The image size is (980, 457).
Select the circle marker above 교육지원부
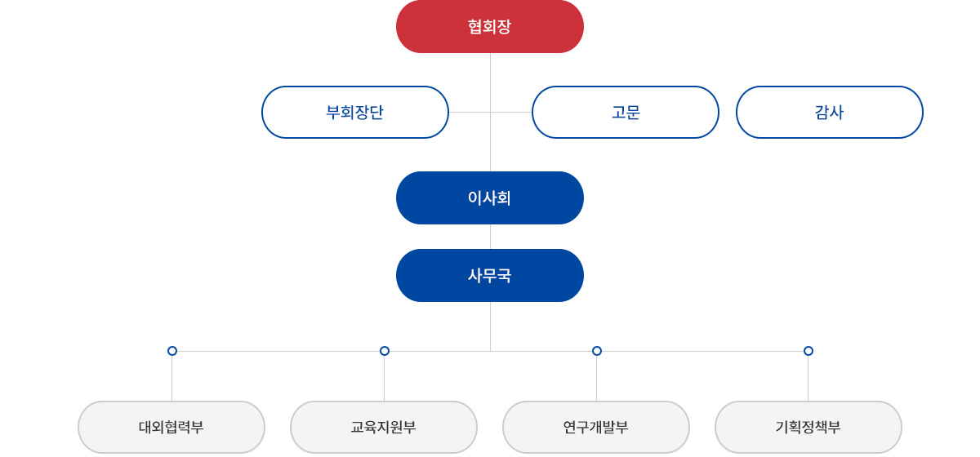385,351
